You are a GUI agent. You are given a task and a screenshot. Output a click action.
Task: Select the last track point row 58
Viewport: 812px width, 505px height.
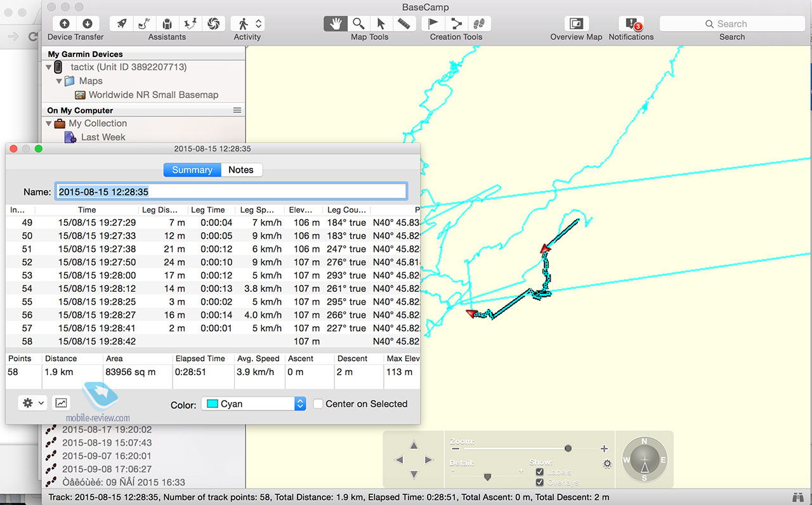213,341
